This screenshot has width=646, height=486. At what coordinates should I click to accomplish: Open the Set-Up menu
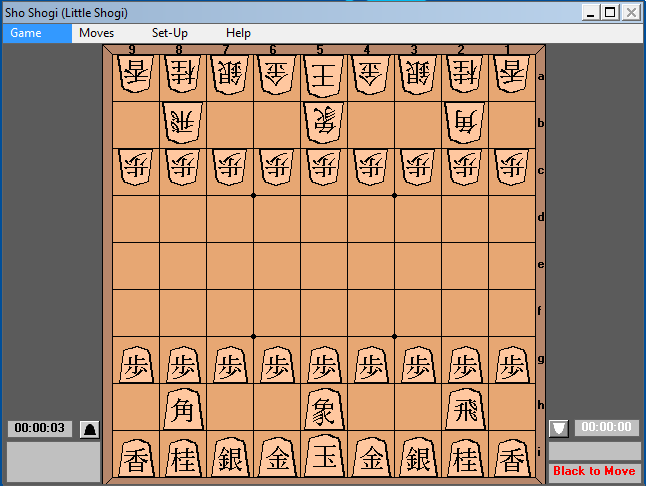[x=170, y=33]
